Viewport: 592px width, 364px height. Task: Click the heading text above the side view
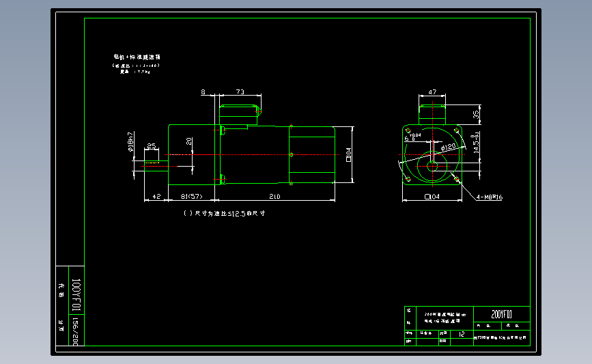137,57
